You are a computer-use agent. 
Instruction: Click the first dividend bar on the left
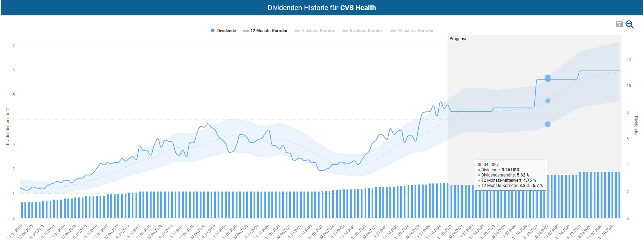point(22,210)
